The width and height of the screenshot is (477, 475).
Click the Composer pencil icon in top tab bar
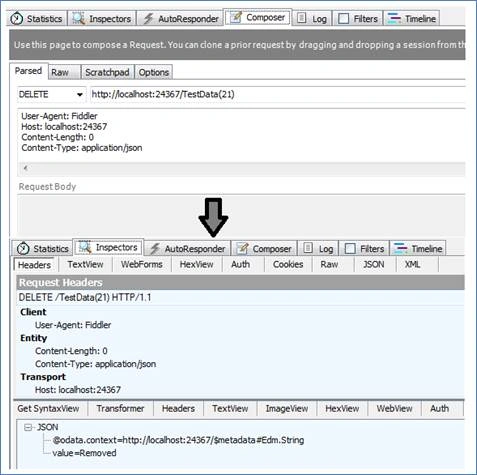[236, 17]
